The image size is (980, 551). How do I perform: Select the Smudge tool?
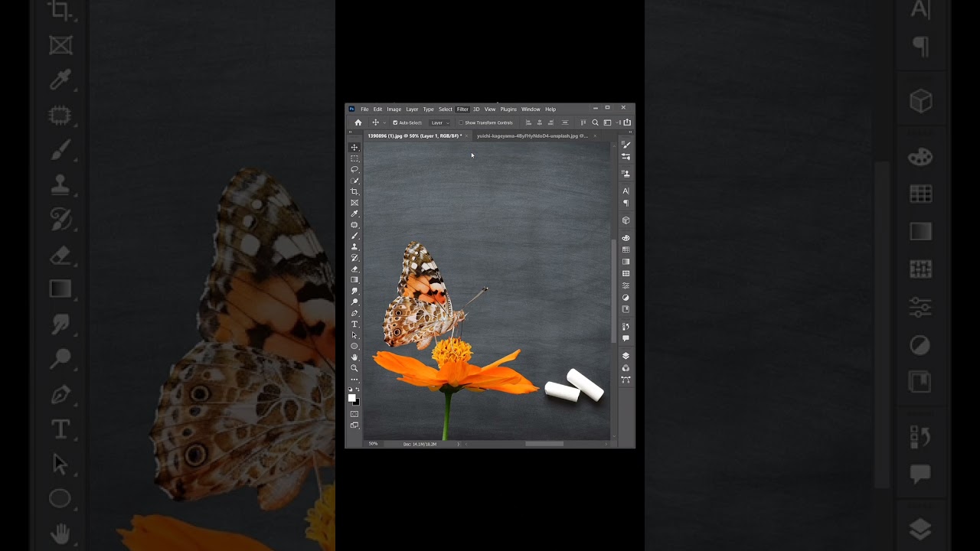pos(354,291)
